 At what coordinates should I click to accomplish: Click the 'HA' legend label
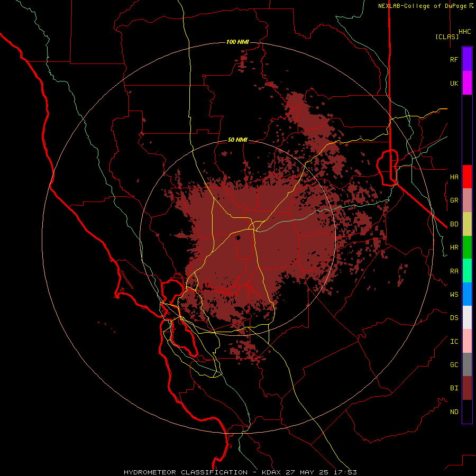pyautogui.click(x=454, y=177)
